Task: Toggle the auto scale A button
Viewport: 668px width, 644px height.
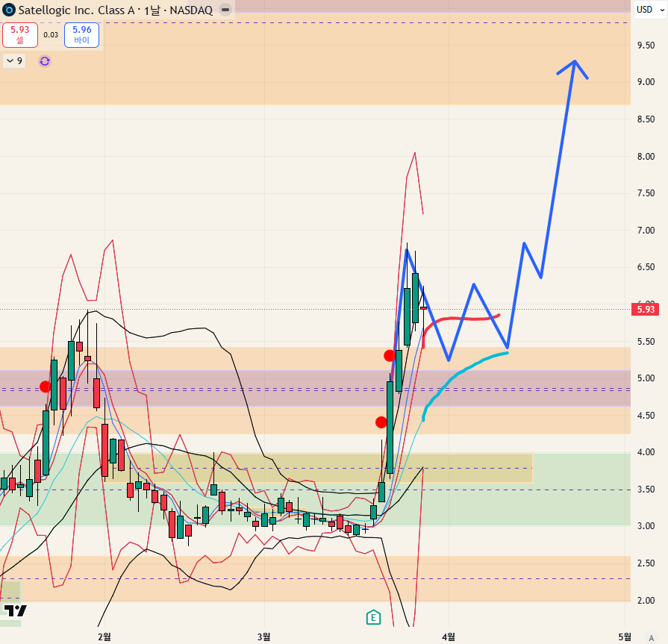Action: 651,637
